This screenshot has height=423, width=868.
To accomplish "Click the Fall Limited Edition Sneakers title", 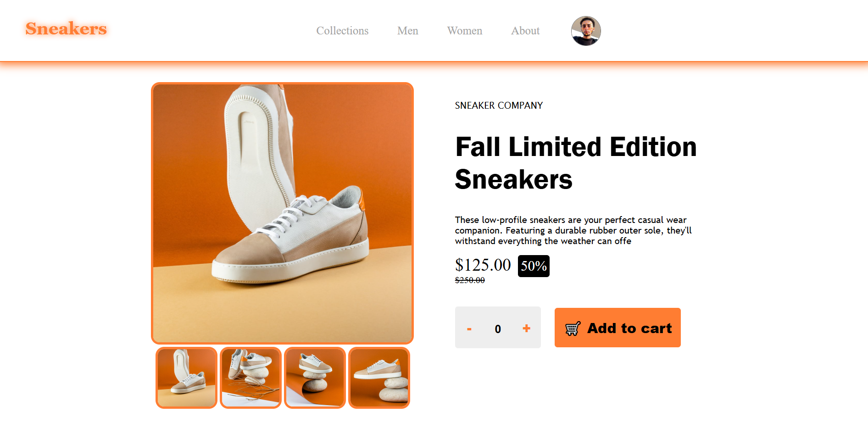I will click(x=576, y=163).
